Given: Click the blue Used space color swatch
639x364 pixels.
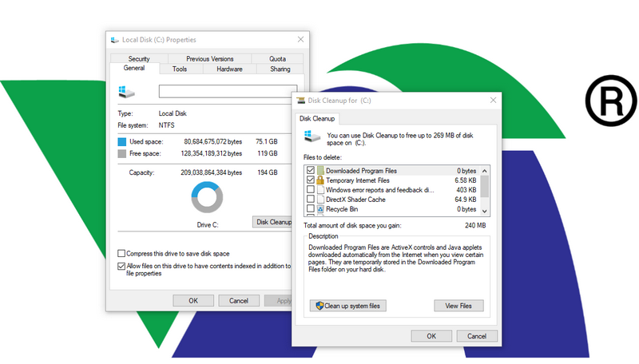Looking at the screenshot, I should [x=122, y=142].
